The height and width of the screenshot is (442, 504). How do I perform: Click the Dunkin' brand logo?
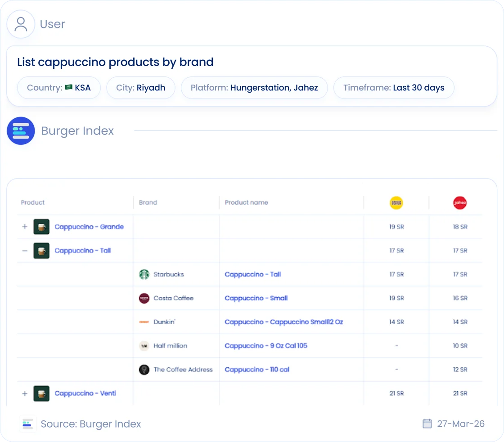(x=144, y=322)
